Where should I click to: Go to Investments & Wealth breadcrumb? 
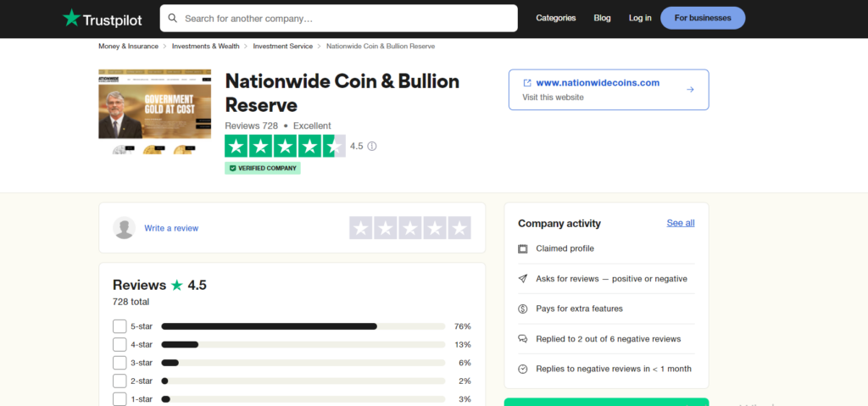pos(206,47)
